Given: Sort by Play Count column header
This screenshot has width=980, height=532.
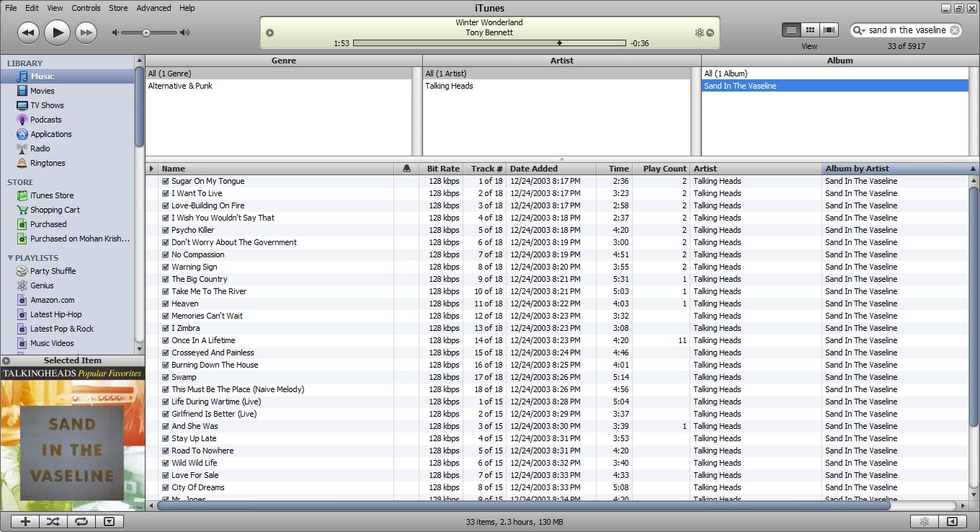Looking at the screenshot, I should coord(661,169).
